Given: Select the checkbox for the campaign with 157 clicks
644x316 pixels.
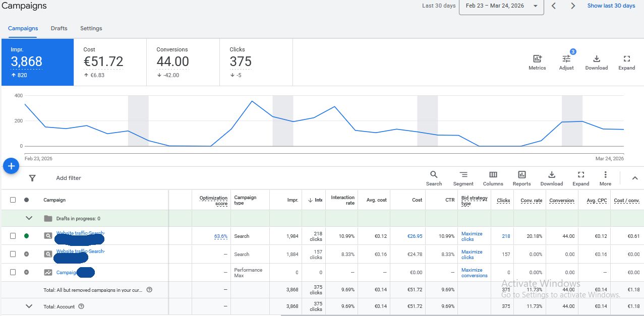Looking at the screenshot, I should click(x=13, y=254).
